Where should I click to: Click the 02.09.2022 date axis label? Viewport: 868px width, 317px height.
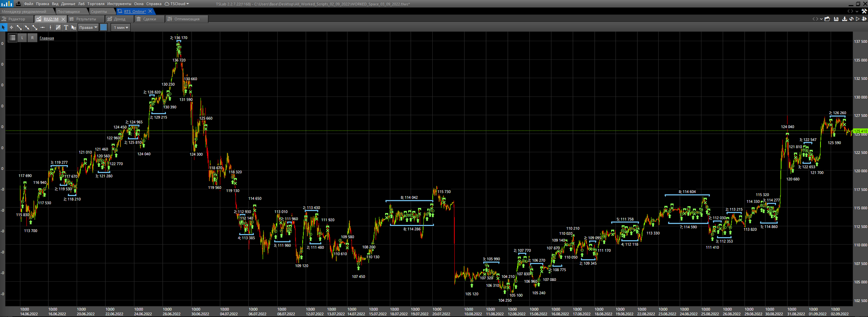point(839,314)
